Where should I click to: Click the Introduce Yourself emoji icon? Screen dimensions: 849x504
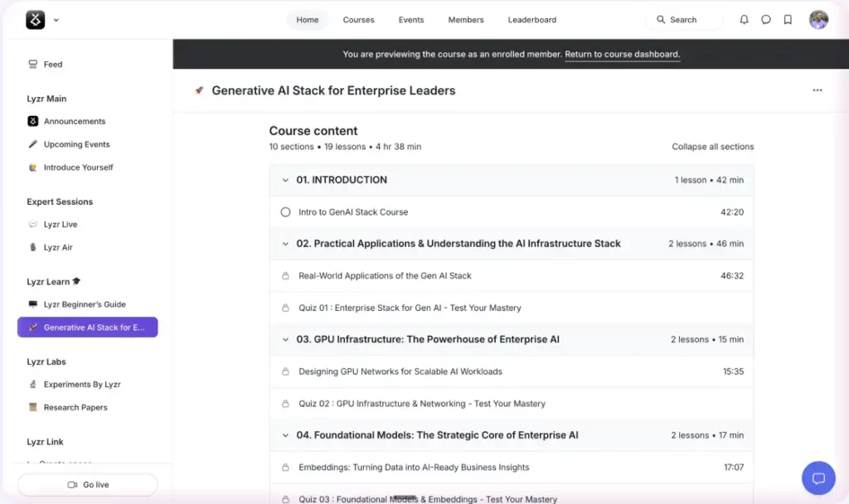[32, 167]
